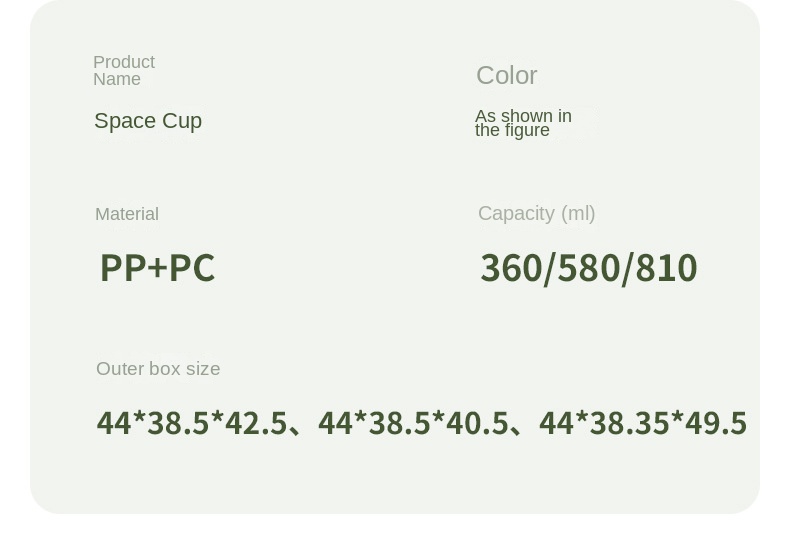
Task: Click the 44*38.5*42.5 box size
Action: pyautogui.click(x=192, y=423)
